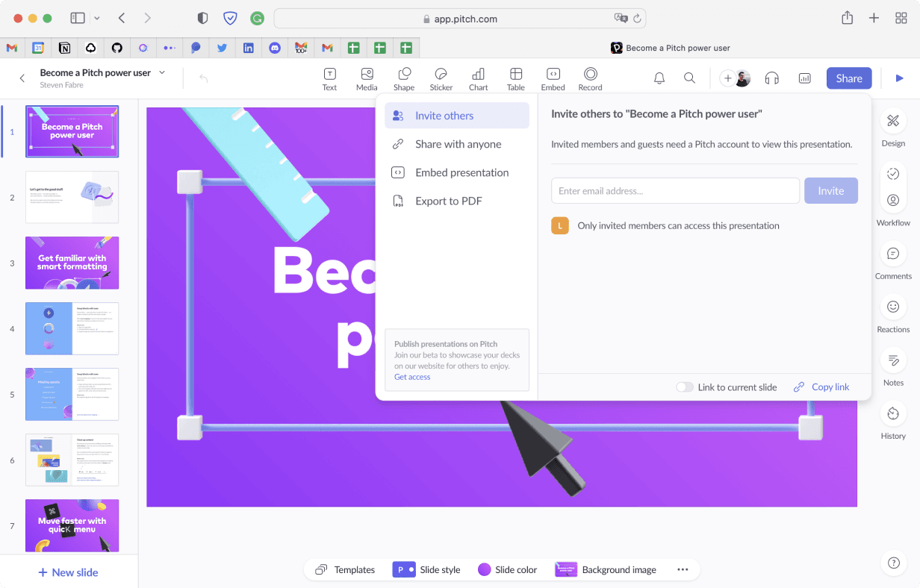The height and width of the screenshot is (588, 920).
Task: Insert a Sticker
Action: (x=441, y=78)
